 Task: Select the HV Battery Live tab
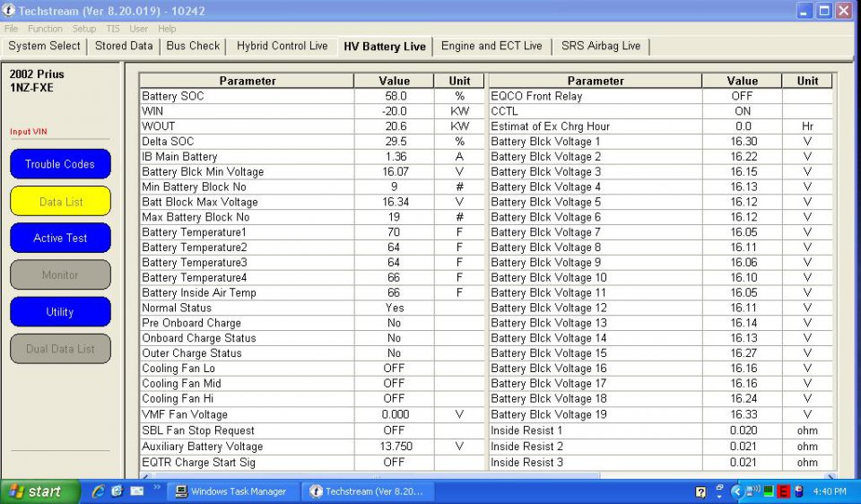pos(385,47)
